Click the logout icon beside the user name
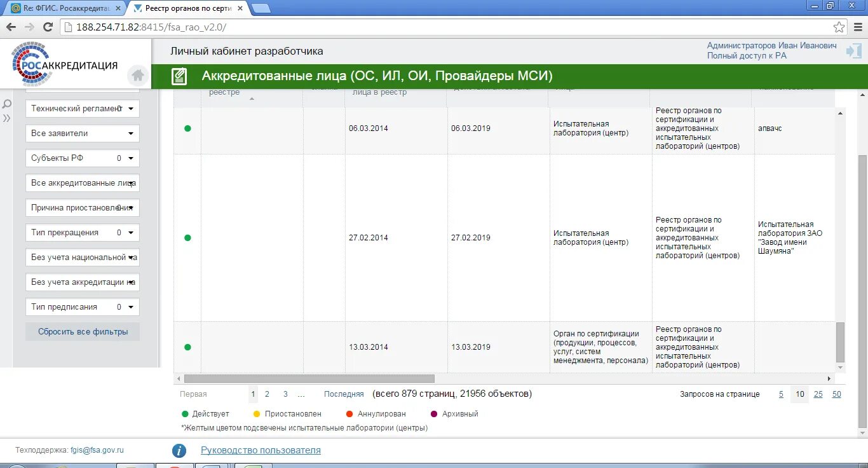The width and height of the screenshot is (868, 468). click(x=853, y=52)
